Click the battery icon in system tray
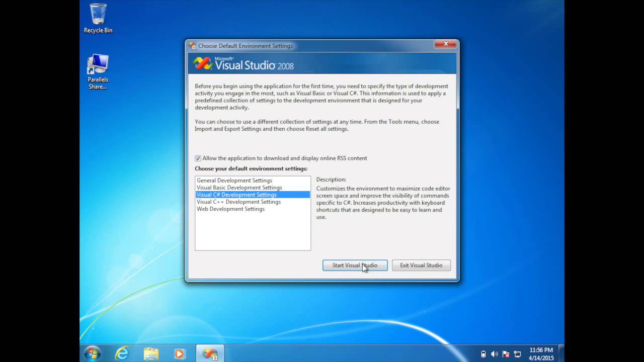 tap(483, 354)
